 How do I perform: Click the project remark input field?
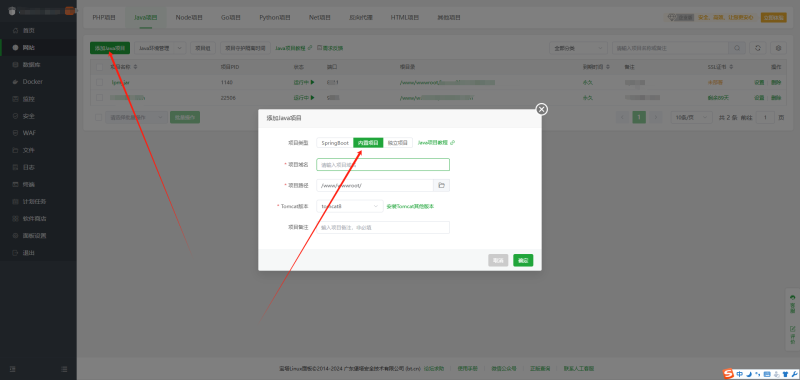[383, 227]
